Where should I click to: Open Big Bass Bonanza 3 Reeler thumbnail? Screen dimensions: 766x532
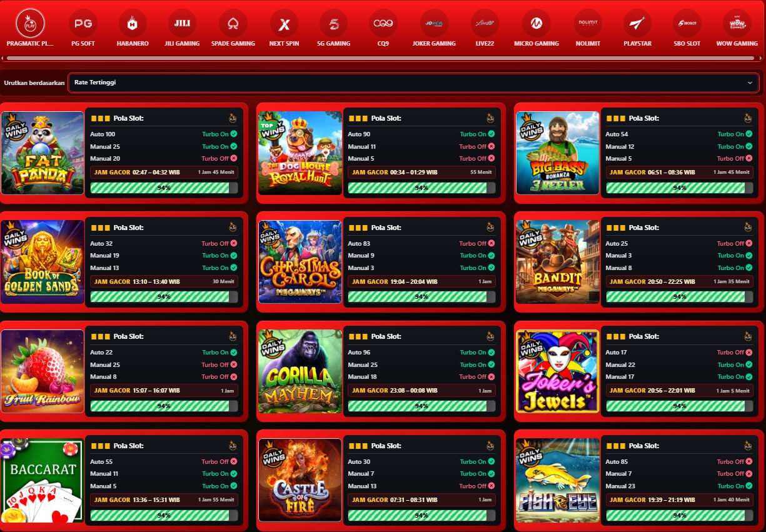pos(558,153)
